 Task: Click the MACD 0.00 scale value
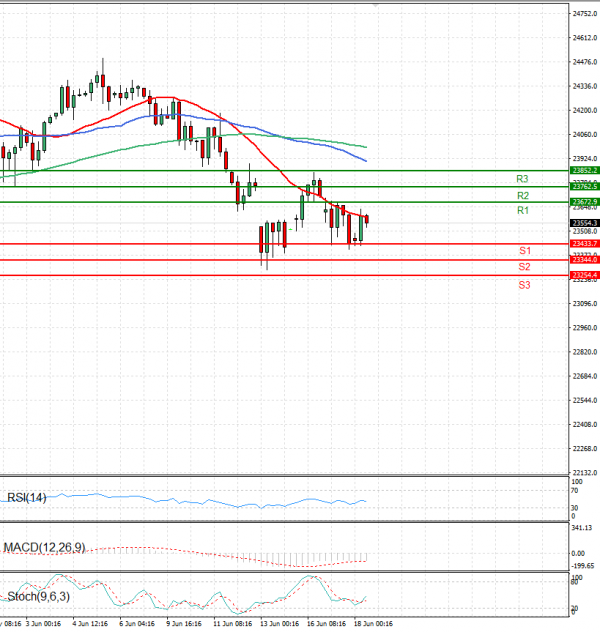coord(578,553)
